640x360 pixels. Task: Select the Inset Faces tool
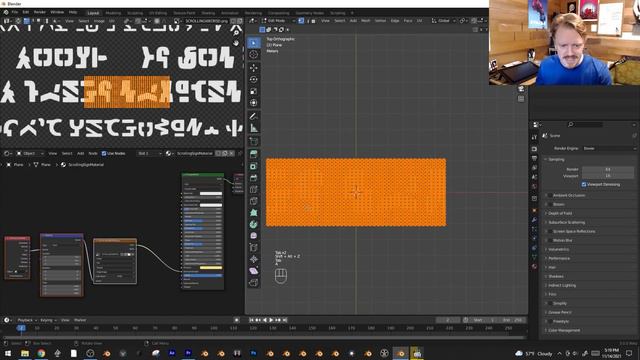point(253,166)
